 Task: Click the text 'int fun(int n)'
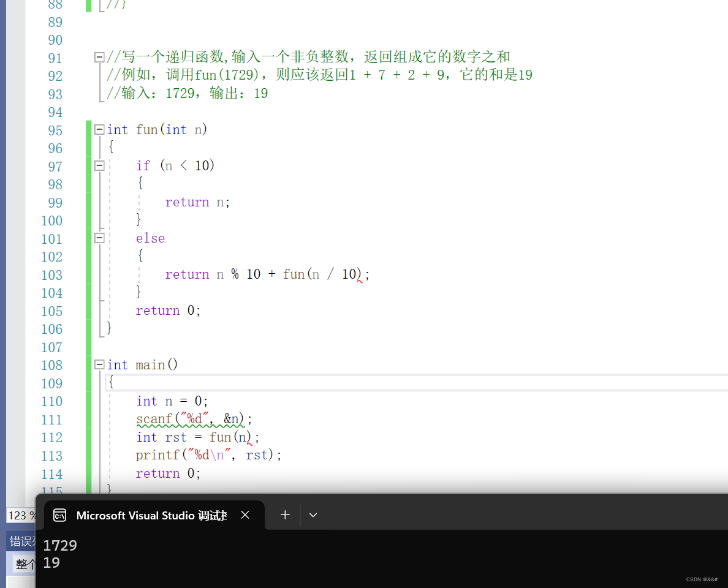(157, 129)
